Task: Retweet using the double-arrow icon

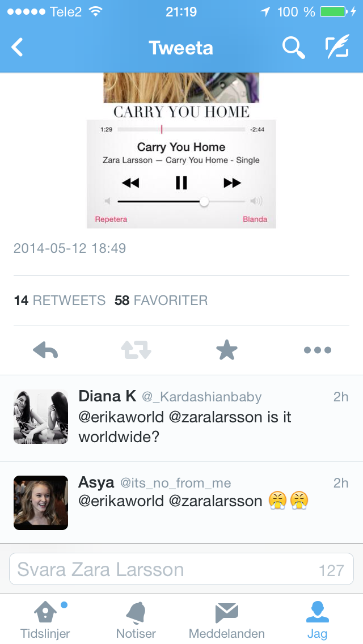Action: tap(136, 350)
